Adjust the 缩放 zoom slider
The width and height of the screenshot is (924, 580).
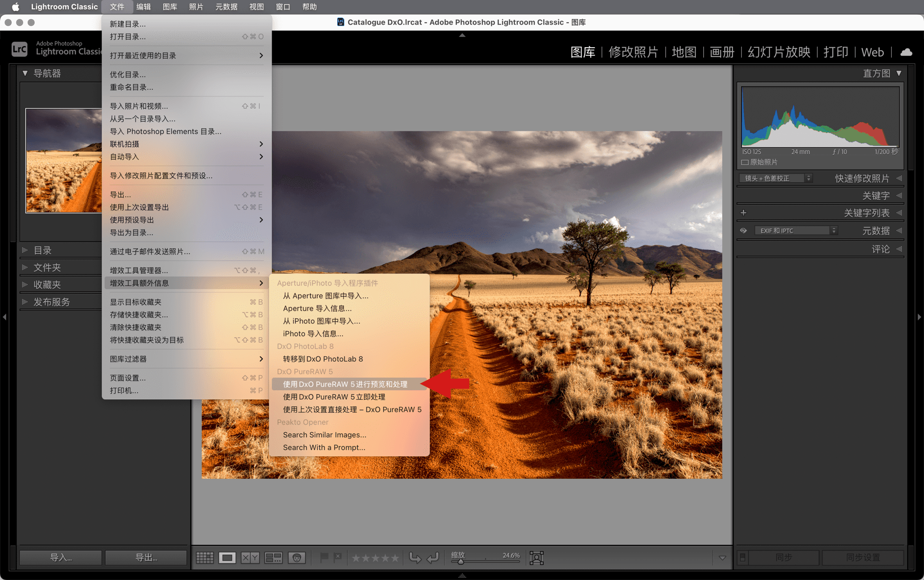click(x=486, y=562)
